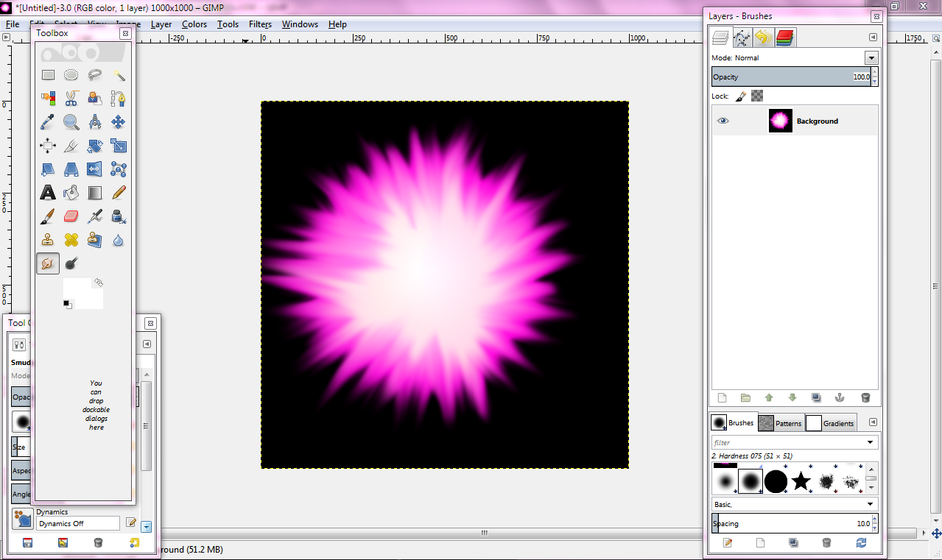Hide the Background layer via eye icon
Image resolution: width=942 pixels, height=560 pixels.
click(723, 121)
